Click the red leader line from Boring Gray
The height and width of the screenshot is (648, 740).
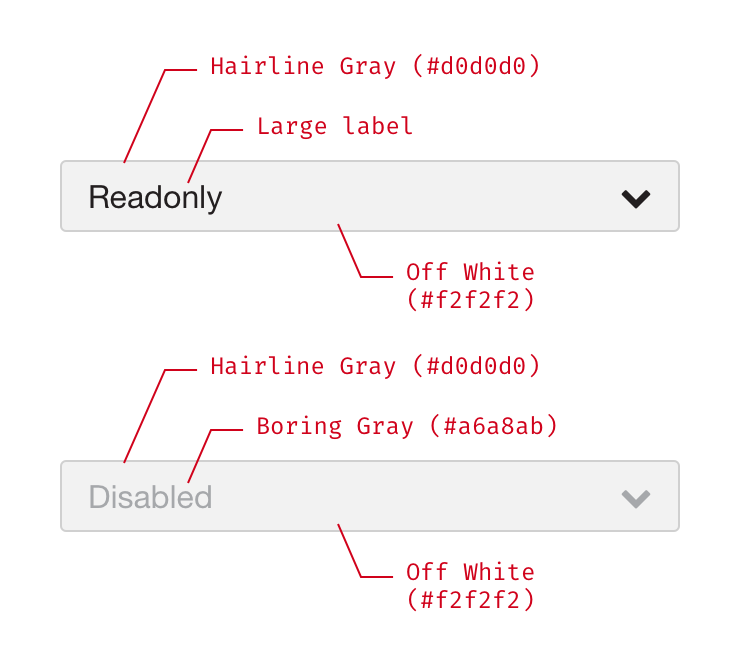[199, 455]
